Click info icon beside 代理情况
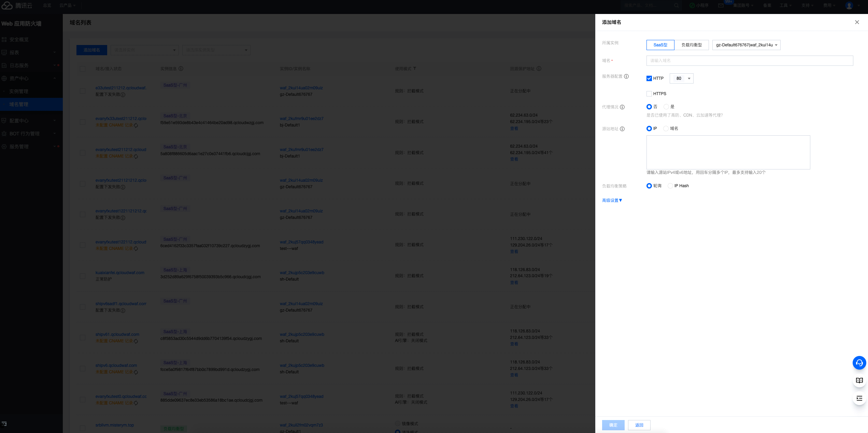868x433 pixels. point(622,107)
